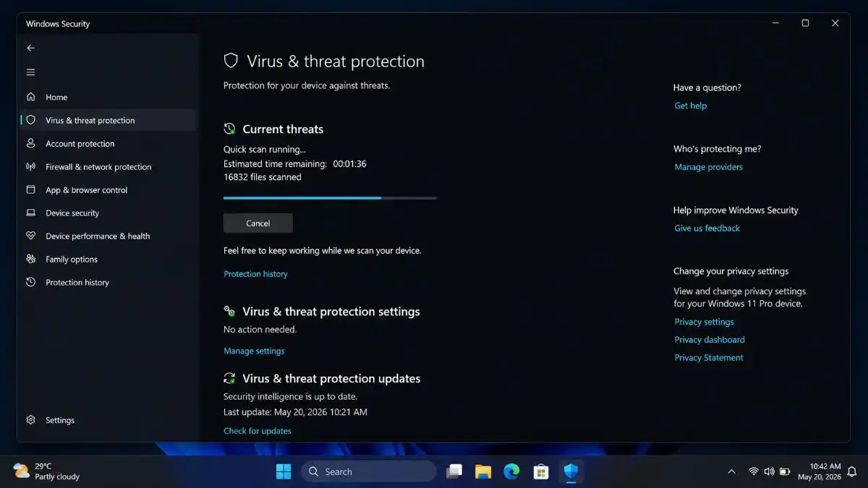Viewport: 868px width, 488px height.
Task: Open the notification bell icon
Action: pyautogui.click(x=852, y=471)
